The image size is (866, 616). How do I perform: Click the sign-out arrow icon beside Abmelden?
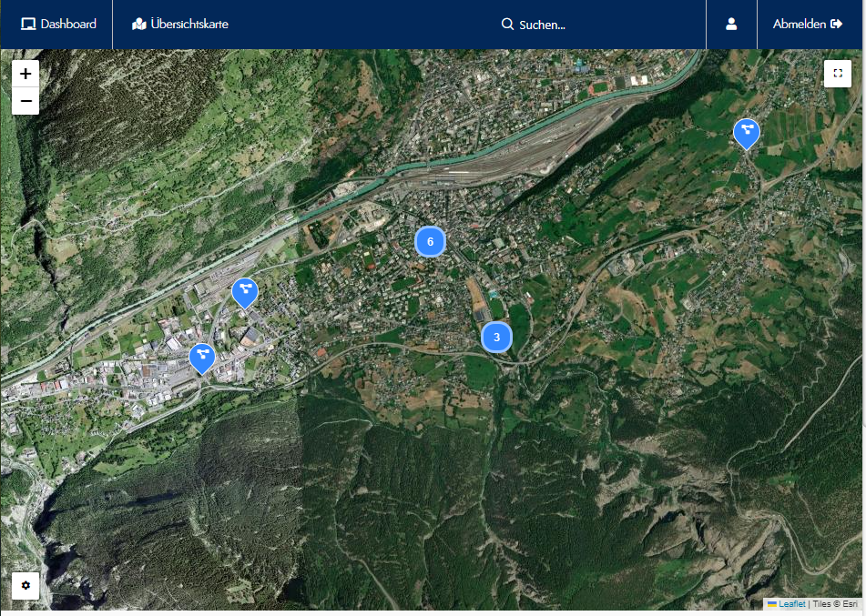pos(837,25)
